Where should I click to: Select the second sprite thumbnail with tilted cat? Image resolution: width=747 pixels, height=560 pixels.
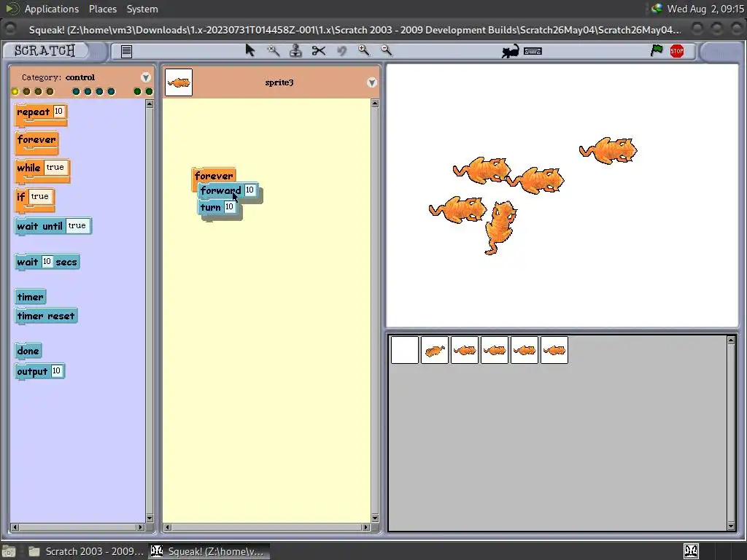(x=435, y=350)
